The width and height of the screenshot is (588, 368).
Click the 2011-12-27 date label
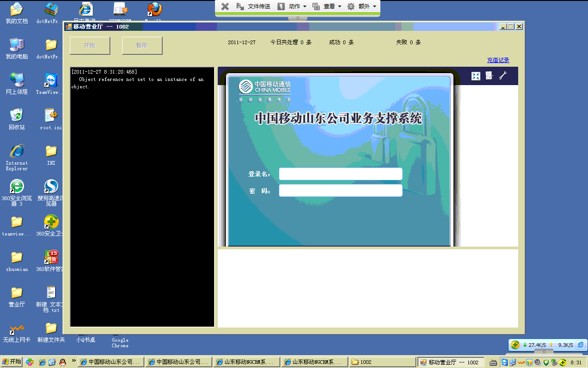pos(242,42)
